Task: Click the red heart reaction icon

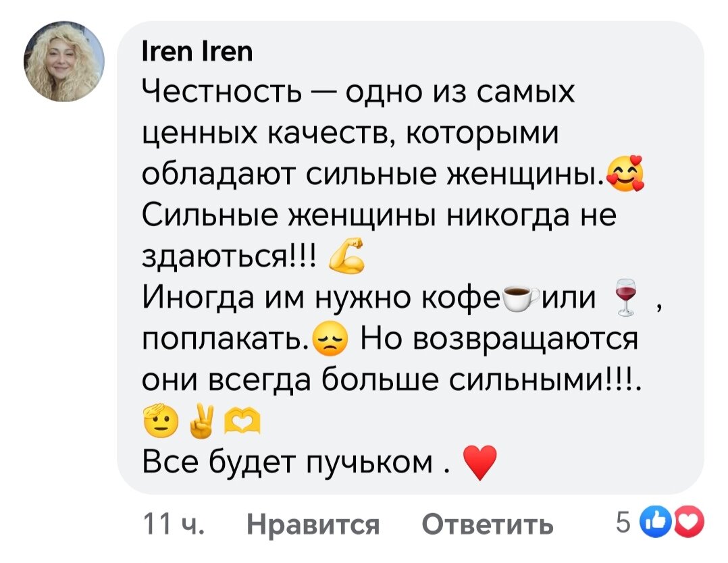Action: (689, 522)
